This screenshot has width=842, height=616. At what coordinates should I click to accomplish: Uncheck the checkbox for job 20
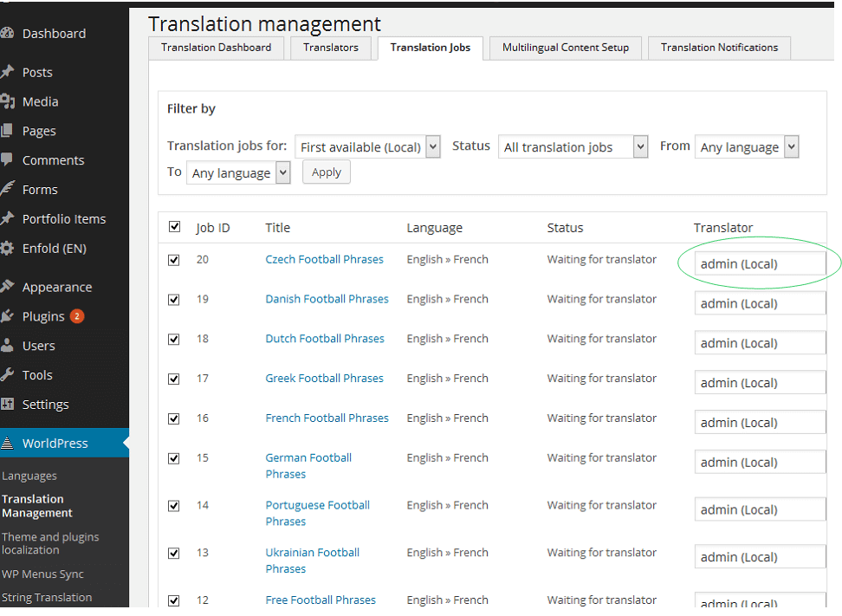pyautogui.click(x=174, y=260)
